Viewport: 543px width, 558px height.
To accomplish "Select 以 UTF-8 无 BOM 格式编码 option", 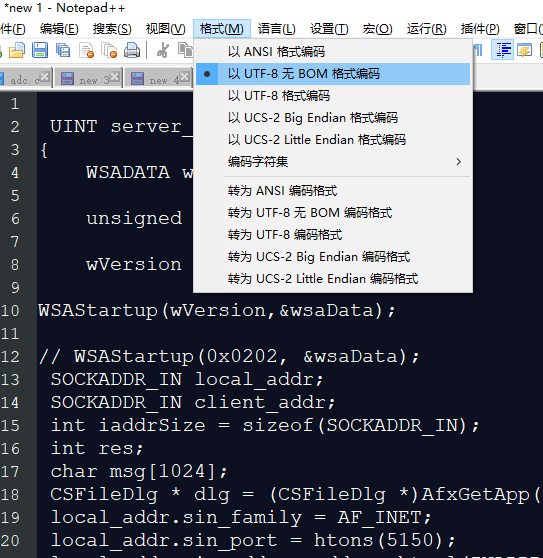I will [x=333, y=74].
